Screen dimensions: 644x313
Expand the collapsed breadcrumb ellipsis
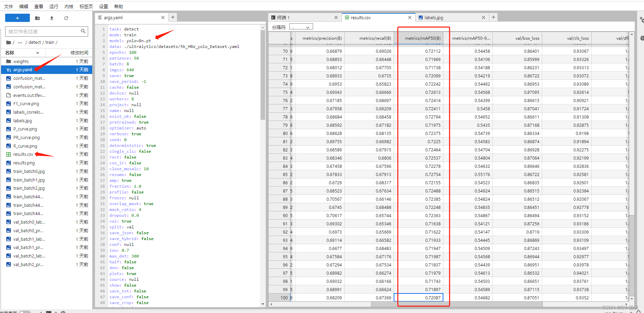[x=20, y=42]
